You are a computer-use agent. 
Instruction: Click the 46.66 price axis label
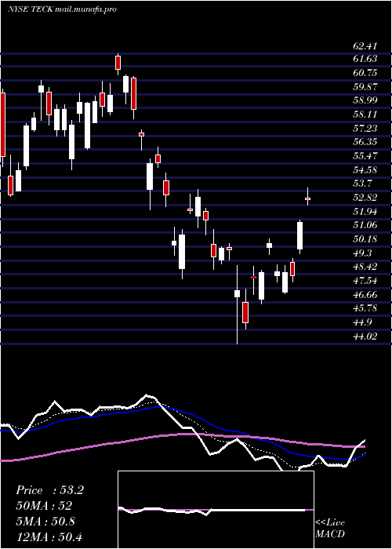[365, 295]
